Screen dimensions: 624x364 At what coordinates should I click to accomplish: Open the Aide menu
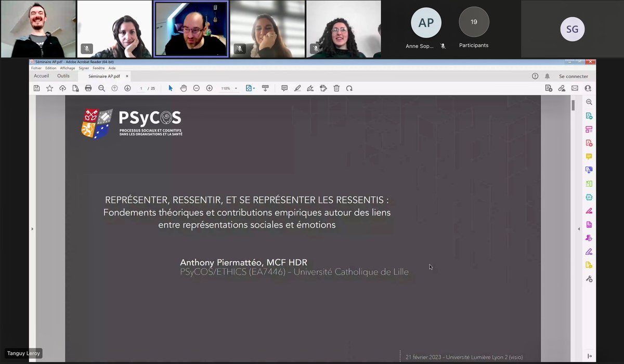coord(112,68)
